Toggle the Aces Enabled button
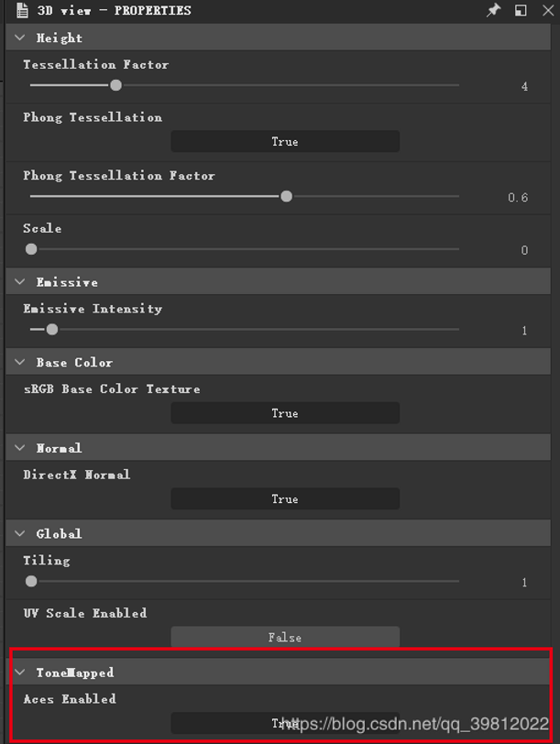560x744 pixels. point(285,723)
